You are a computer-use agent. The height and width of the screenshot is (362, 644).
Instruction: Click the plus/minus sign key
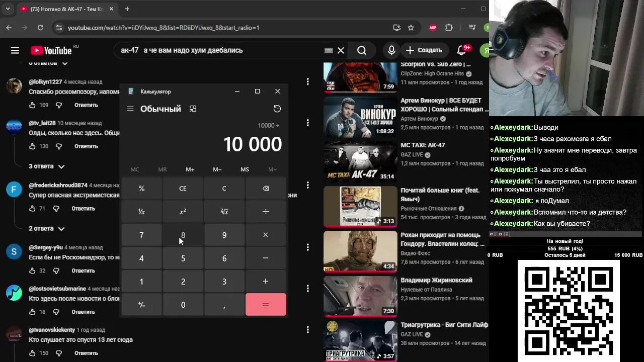pyautogui.click(x=141, y=305)
